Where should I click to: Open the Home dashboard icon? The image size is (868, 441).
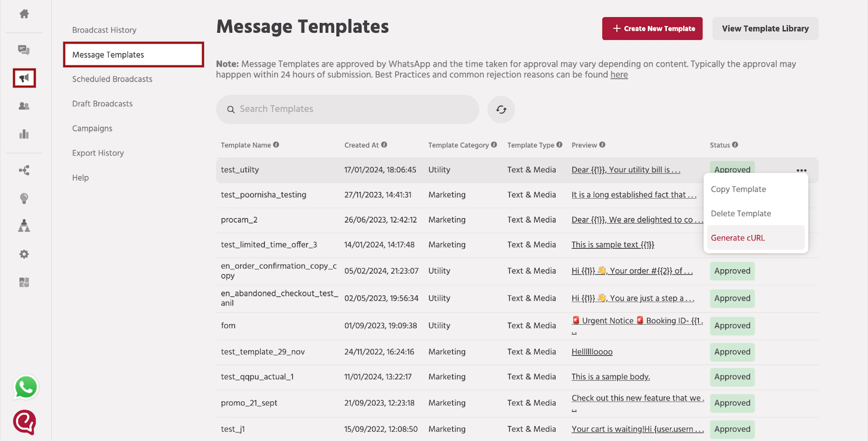24,14
